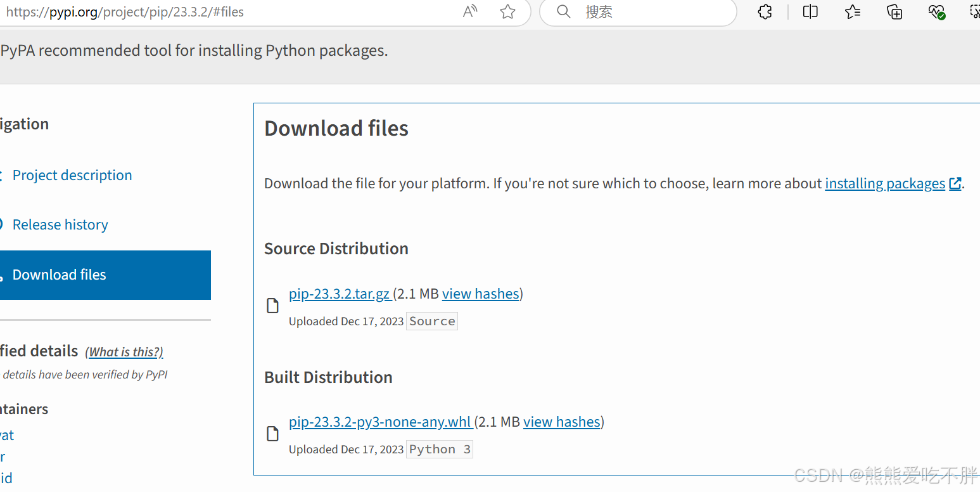Click the search magnifier icon
This screenshot has width=980, height=492.
pyautogui.click(x=563, y=11)
